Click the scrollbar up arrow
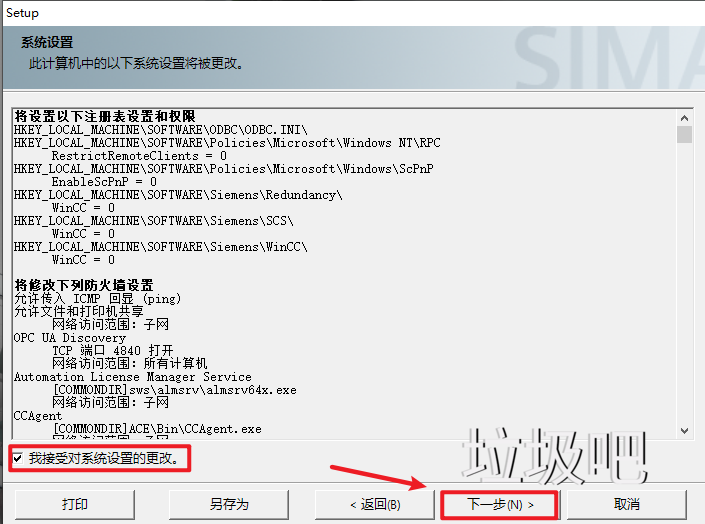This screenshot has height=524, width=705. [x=684, y=118]
